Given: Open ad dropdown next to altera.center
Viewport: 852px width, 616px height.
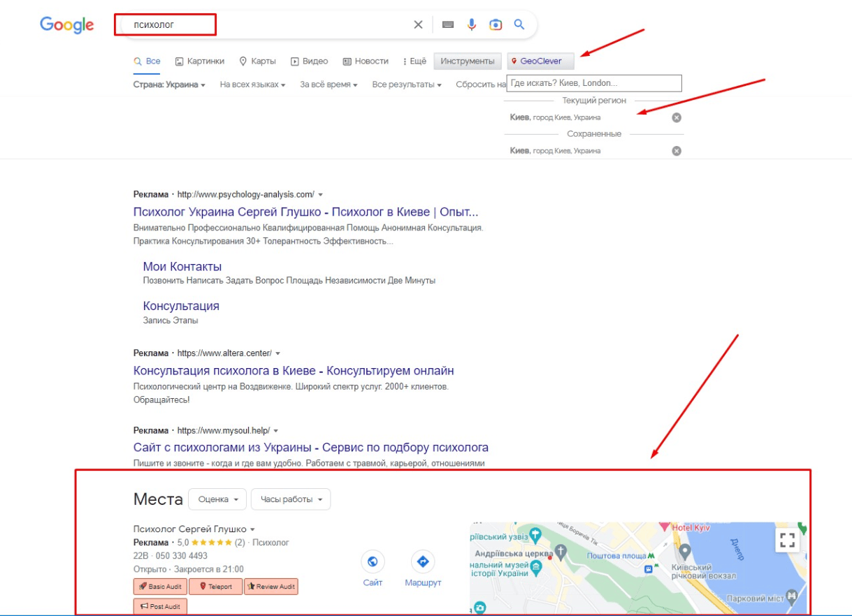Looking at the screenshot, I should pos(278,353).
